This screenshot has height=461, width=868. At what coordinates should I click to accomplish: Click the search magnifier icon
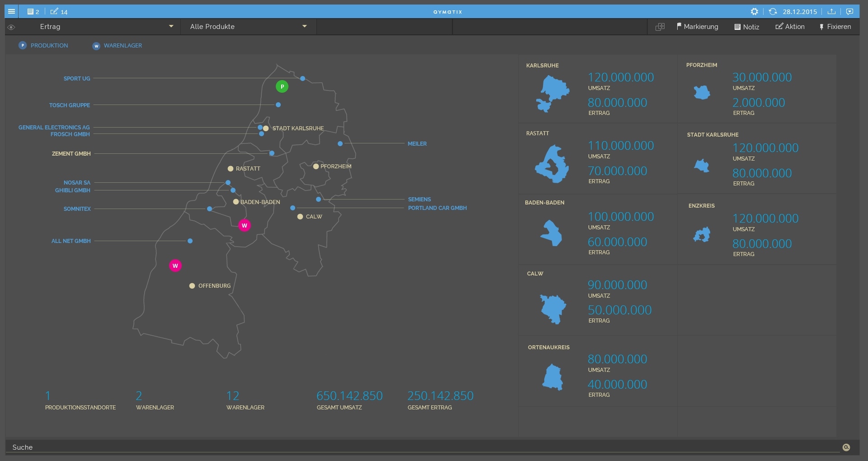[x=846, y=447]
